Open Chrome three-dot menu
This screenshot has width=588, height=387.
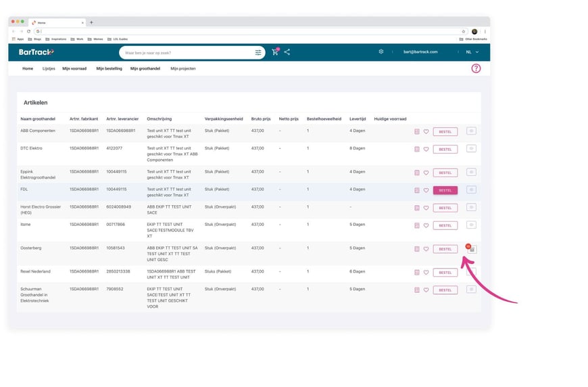pyautogui.click(x=485, y=31)
